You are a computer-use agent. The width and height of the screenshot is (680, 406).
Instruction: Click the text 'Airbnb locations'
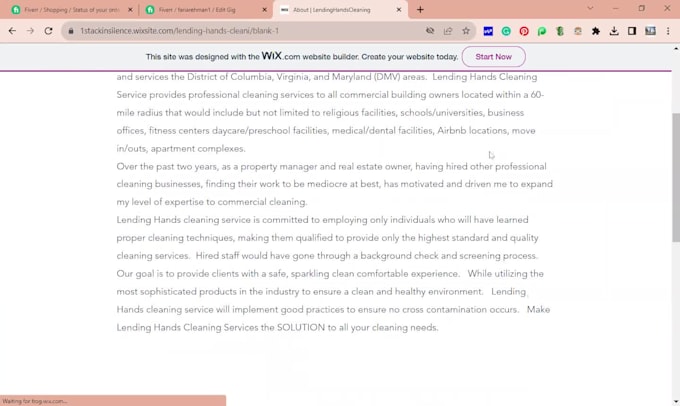click(x=472, y=131)
